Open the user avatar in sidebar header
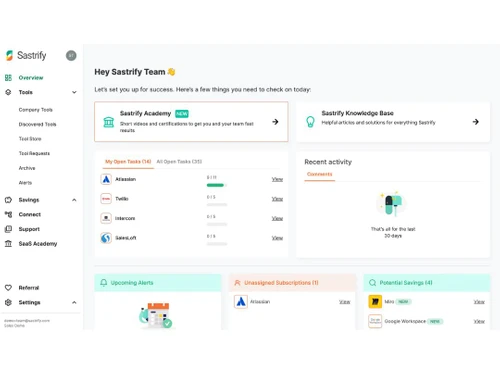 coord(71,55)
